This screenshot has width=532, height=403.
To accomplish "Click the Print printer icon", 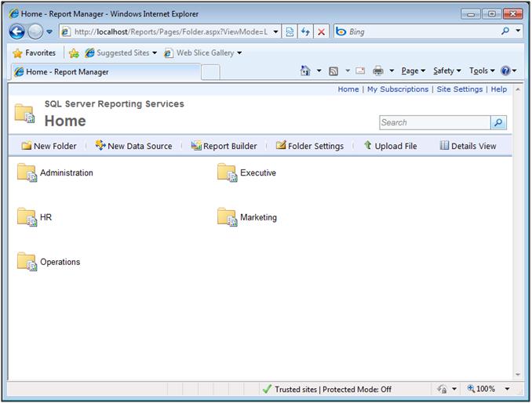I will 378,71.
